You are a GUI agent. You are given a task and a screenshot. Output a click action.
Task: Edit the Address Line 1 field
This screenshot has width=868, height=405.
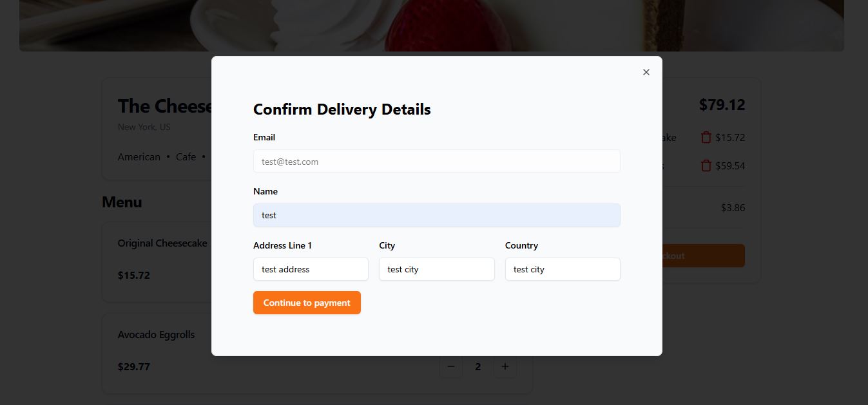click(x=311, y=269)
